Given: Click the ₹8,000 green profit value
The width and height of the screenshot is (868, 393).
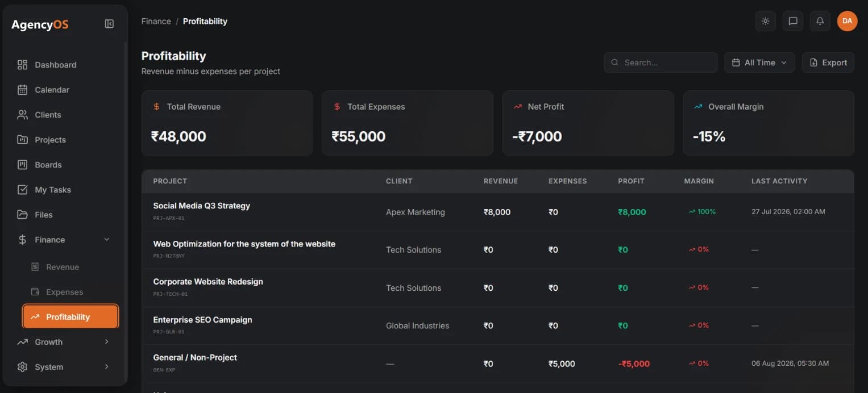Looking at the screenshot, I should pyautogui.click(x=632, y=212).
